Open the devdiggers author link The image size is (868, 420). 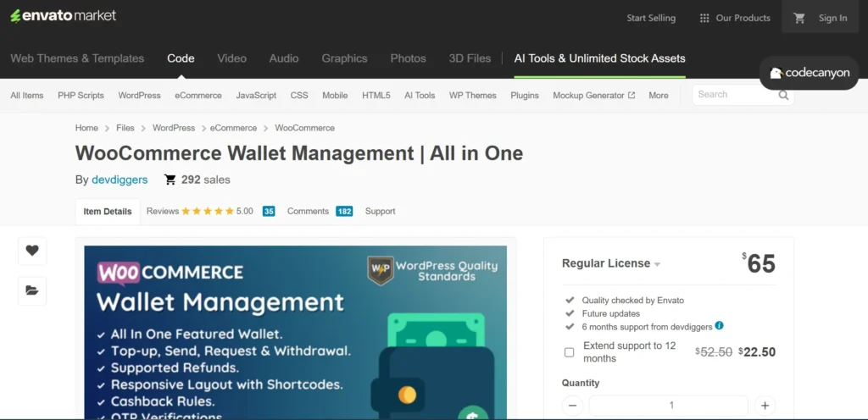click(x=120, y=180)
